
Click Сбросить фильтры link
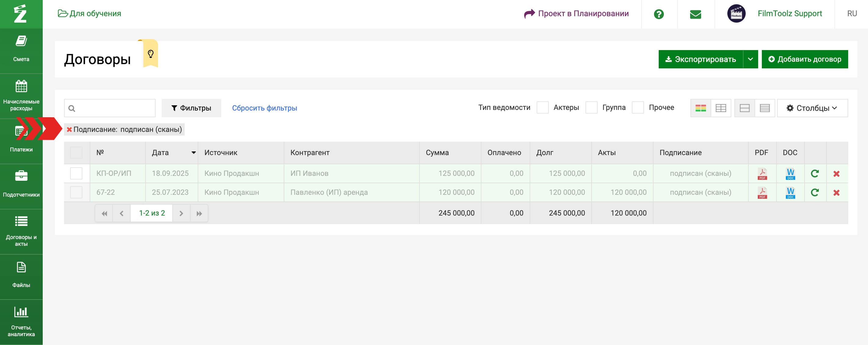pyautogui.click(x=264, y=108)
